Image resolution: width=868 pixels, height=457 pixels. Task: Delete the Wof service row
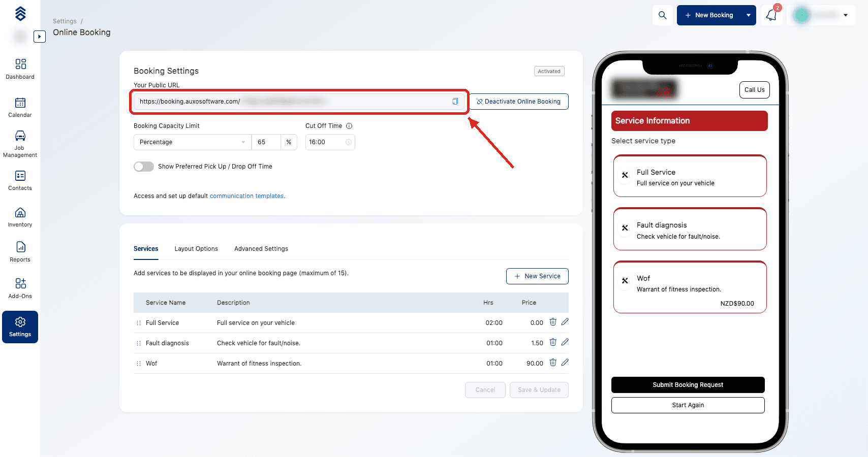(553, 363)
